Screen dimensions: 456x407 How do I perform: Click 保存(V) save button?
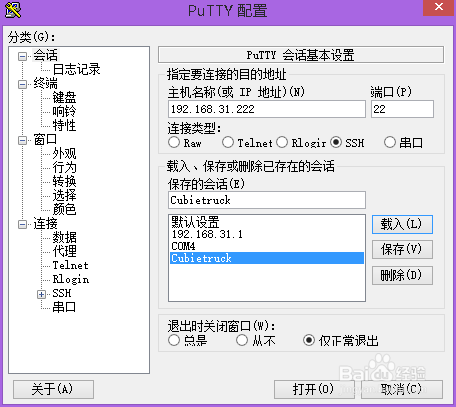pyautogui.click(x=402, y=250)
